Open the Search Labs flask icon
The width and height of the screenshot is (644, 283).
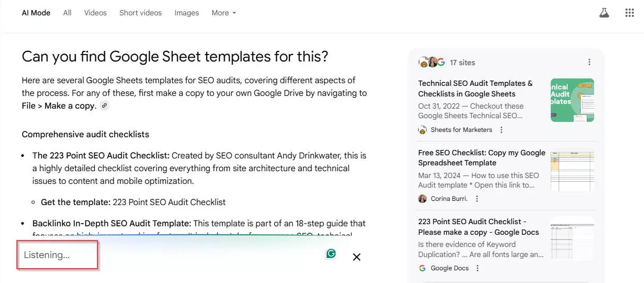[604, 13]
